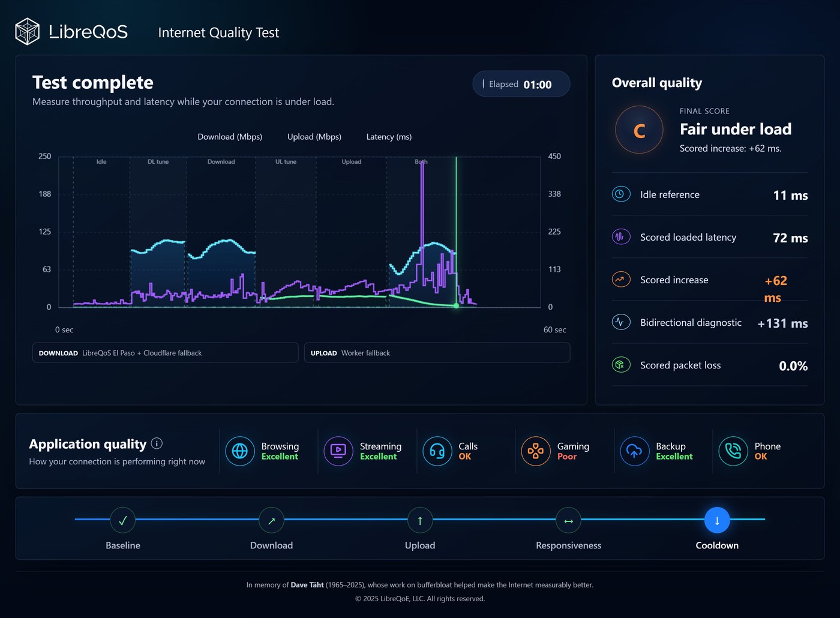Image resolution: width=840 pixels, height=618 pixels.
Task: Click the 'Both' phase label in chart
Action: pyautogui.click(x=421, y=162)
